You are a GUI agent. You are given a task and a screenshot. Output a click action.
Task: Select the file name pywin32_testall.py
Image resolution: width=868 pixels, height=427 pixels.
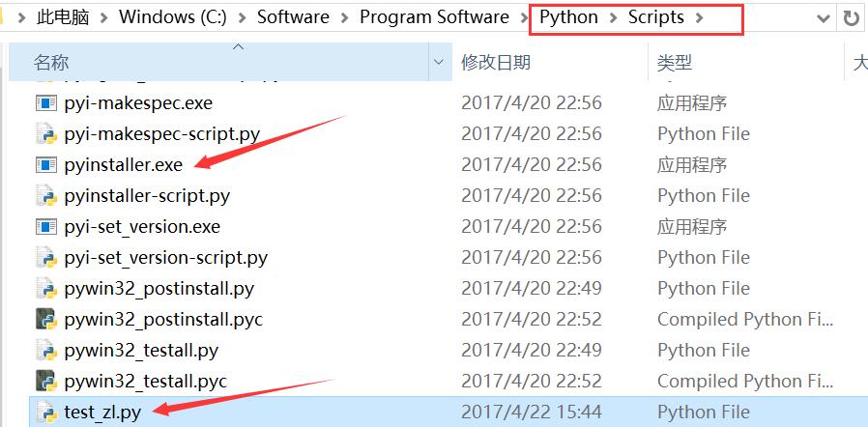pos(141,350)
